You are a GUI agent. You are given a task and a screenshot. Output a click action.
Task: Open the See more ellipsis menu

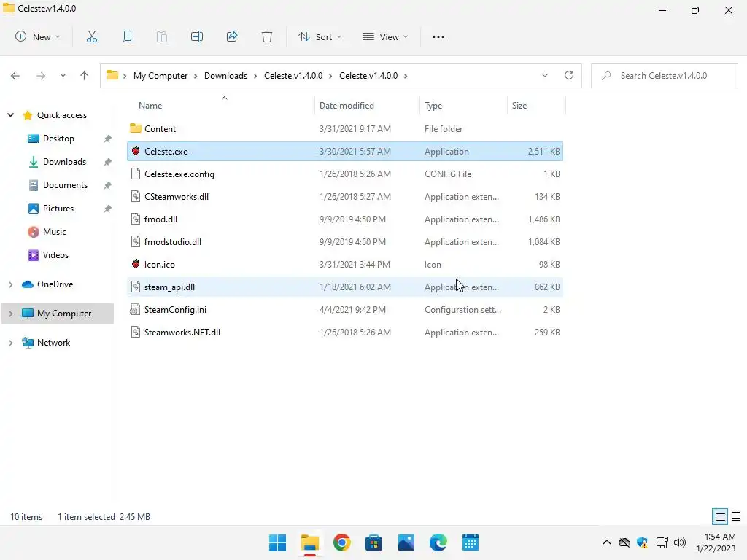pos(438,36)
